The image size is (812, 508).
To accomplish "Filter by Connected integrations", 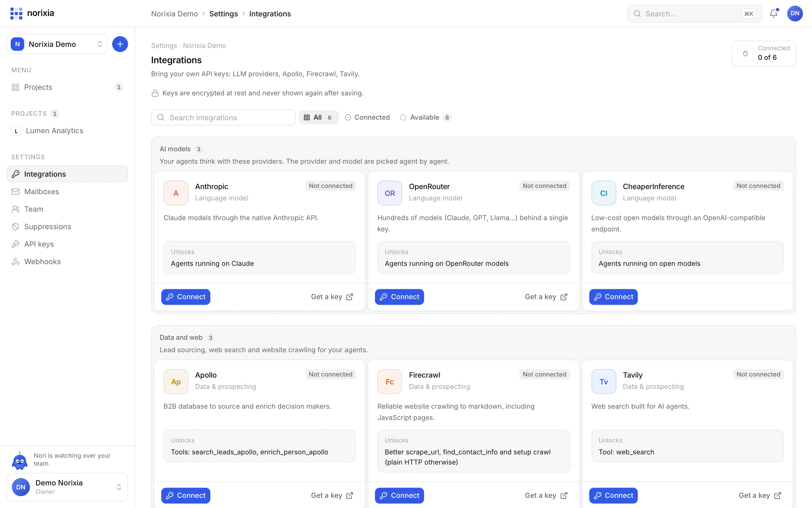I will [x=367, y=117].
